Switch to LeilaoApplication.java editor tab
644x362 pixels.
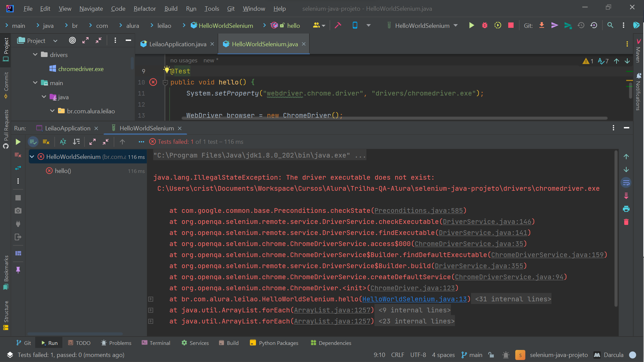[x=178, y=44]
